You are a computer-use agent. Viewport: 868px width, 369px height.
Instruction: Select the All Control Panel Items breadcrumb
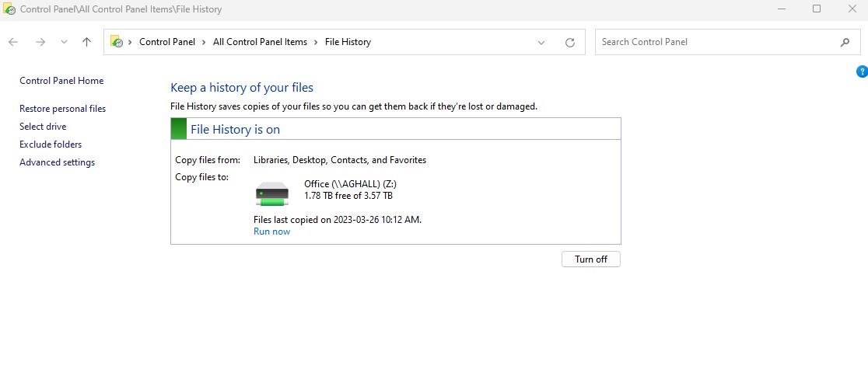[x=260, y=42]
